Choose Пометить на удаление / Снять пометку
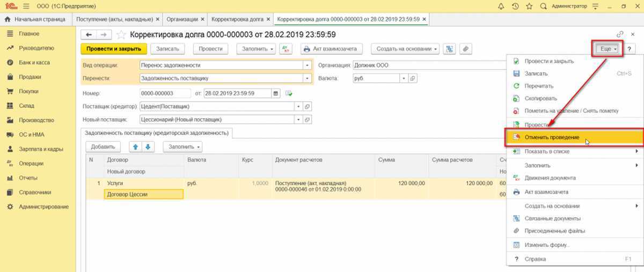This screenshot has width=644, height=272. pyautogui.click(x=574, y=111)
